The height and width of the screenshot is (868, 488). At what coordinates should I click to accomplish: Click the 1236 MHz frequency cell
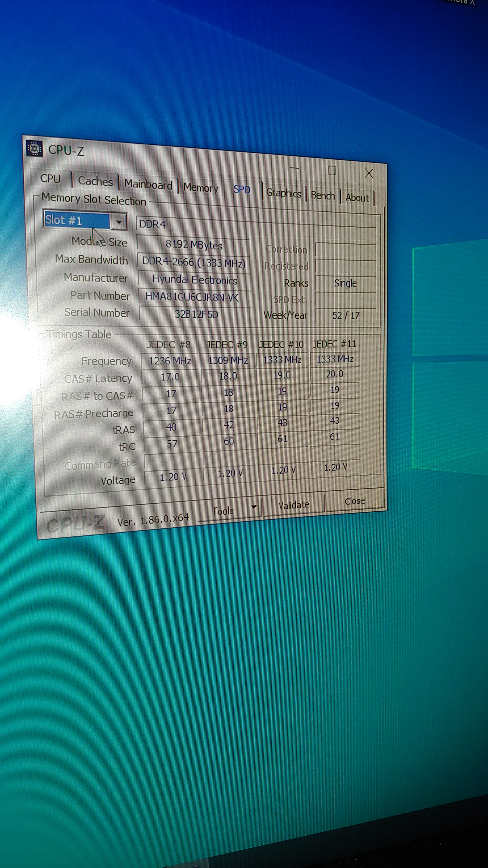[x=170, y=361]
